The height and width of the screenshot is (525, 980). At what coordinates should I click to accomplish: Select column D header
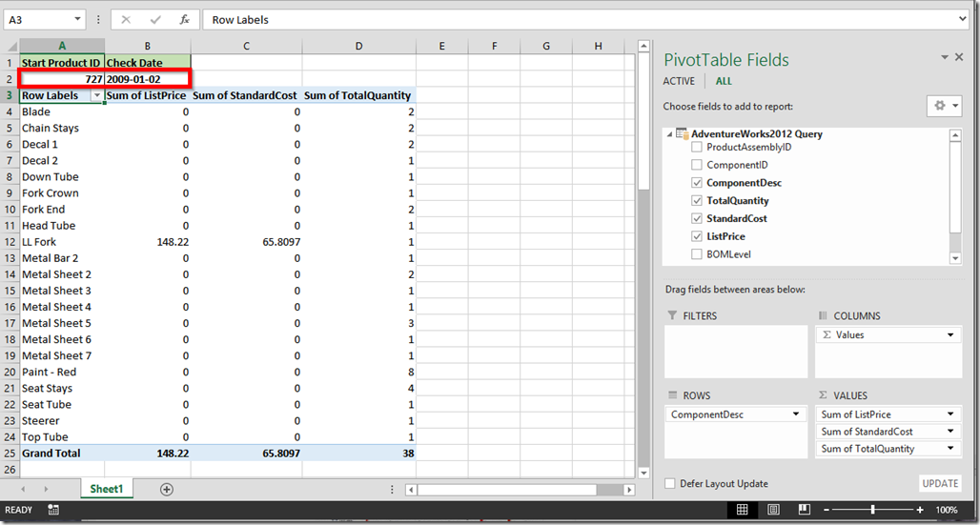(x=358, y=46)
